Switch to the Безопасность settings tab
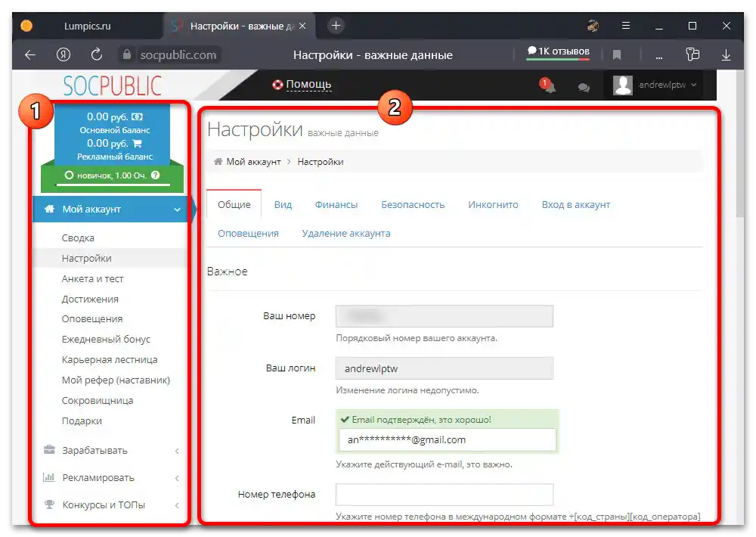This screenshot has height=537, width=756. point(413,204)
